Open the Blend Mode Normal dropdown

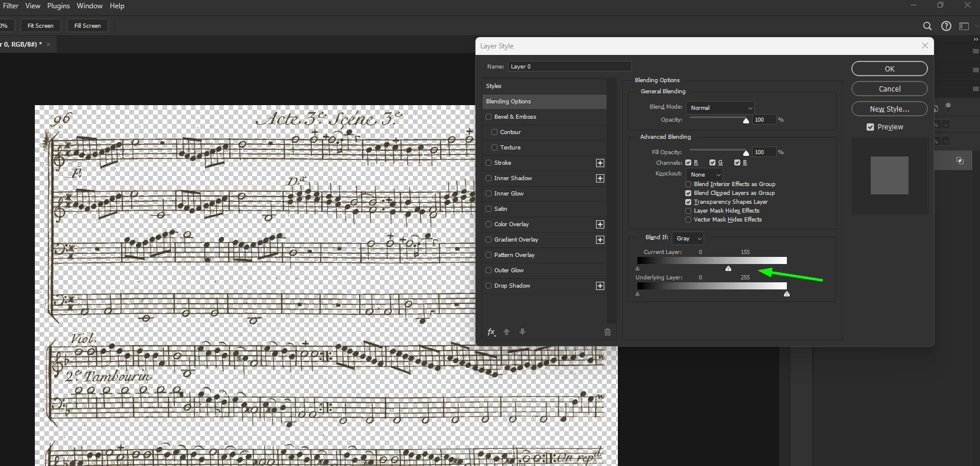click(721, 108)
